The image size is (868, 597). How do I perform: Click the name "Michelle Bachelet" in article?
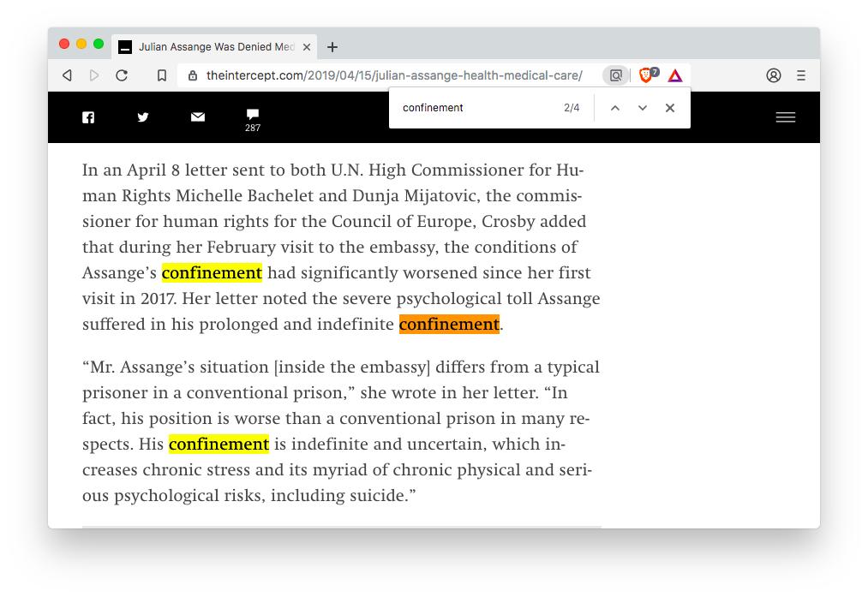click(245, 195)
